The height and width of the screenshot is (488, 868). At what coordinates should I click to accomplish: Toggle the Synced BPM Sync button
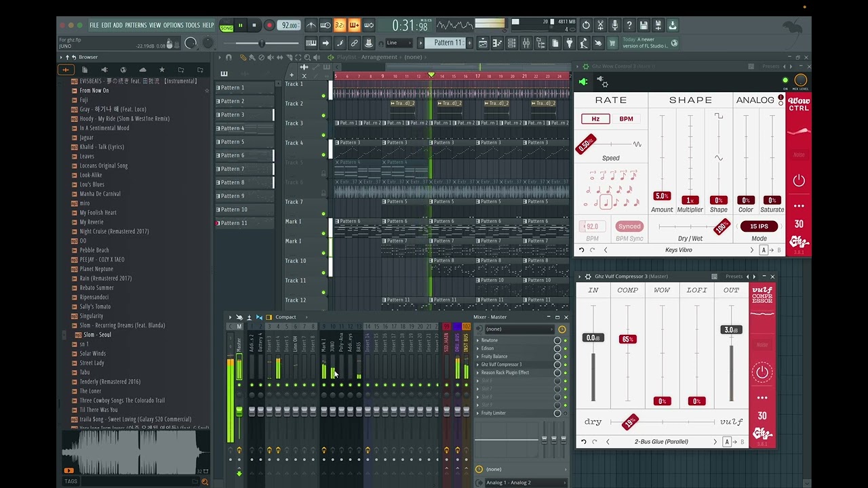pyautogui.click(x=629, y=226)
